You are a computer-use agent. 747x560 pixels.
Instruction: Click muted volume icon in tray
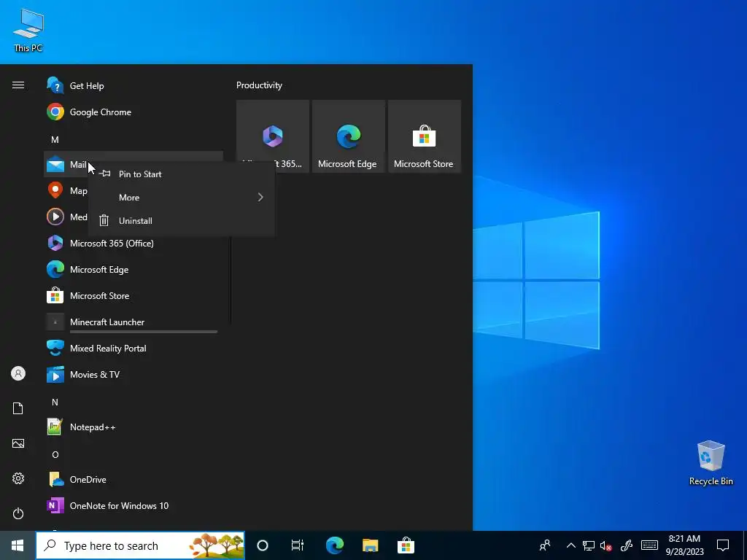tap(605, 545)
